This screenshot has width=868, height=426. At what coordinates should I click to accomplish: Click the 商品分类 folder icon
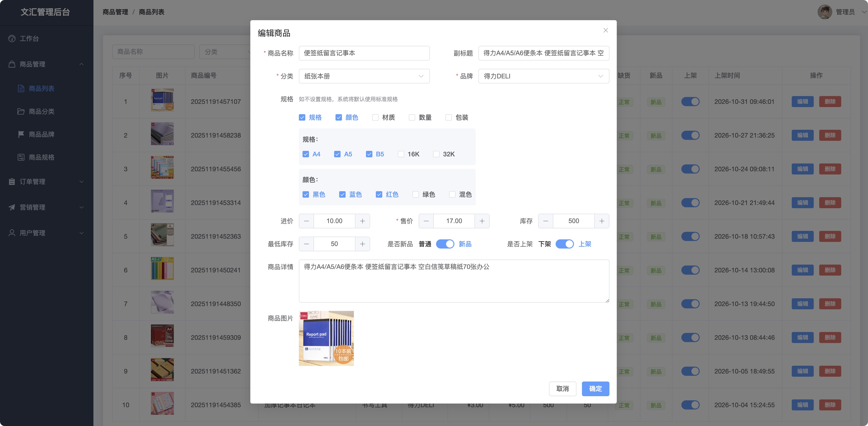[21, 111]
